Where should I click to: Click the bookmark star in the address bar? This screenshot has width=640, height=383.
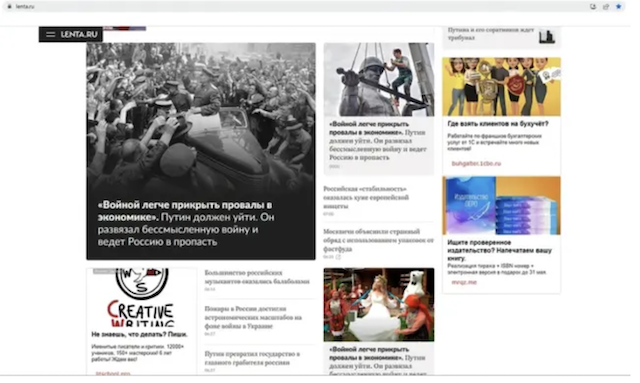coord(618,7)
